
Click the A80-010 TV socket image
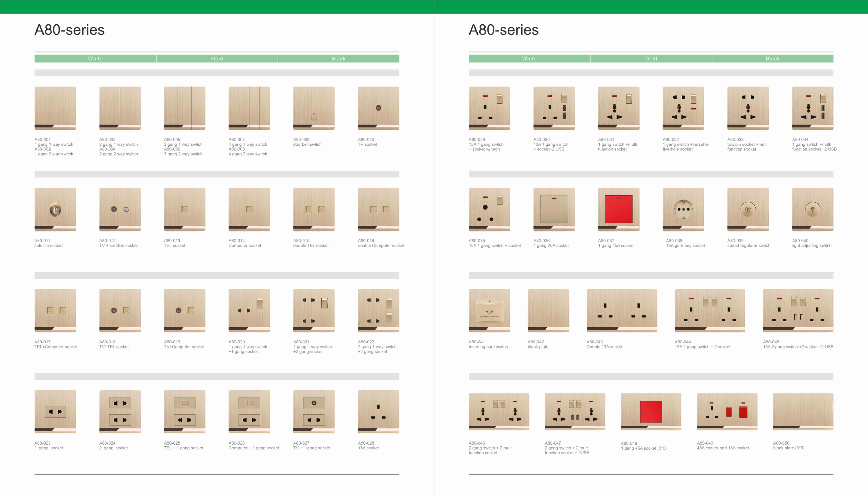378,108
